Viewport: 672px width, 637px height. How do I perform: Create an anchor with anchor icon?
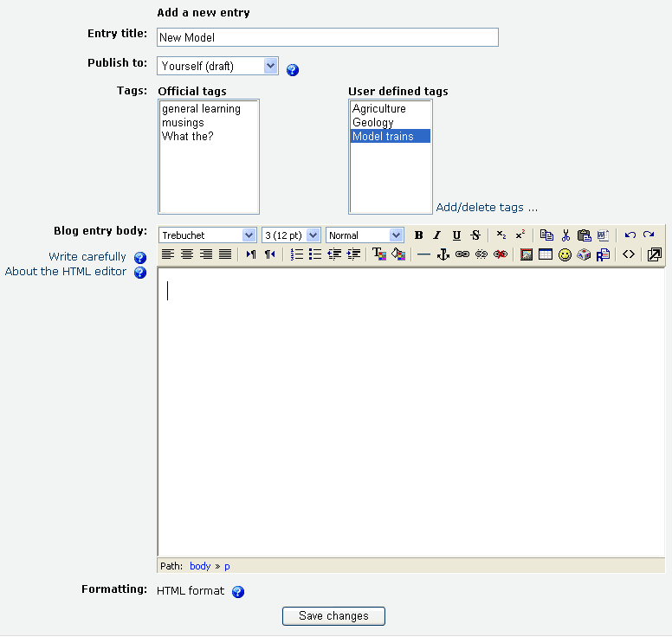(x=443, y=254)
